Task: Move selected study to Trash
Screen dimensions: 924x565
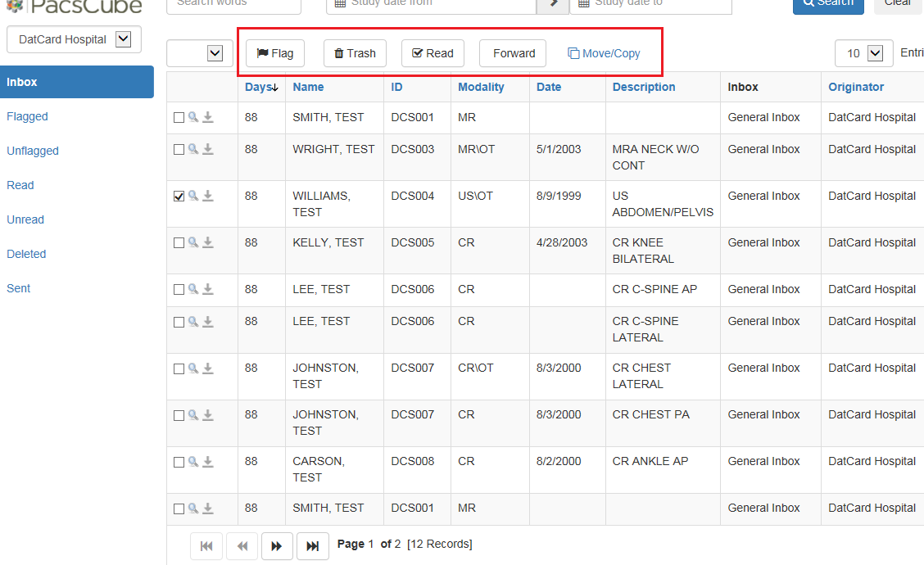Action: point(355,53)
